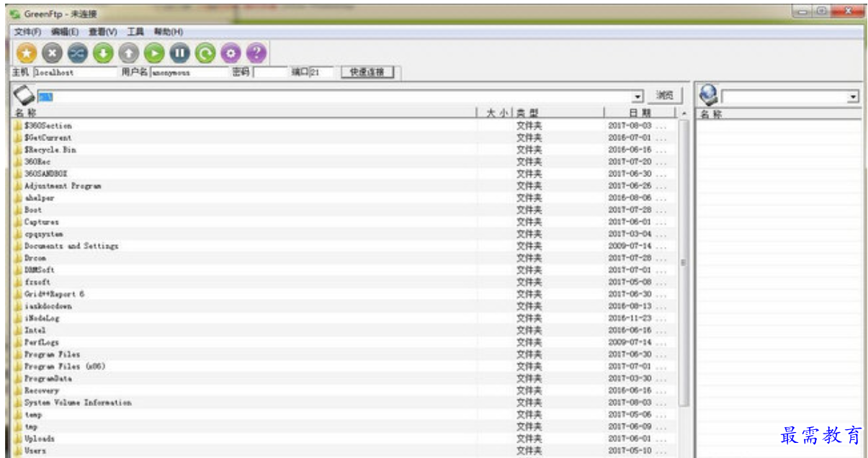Open the local path dropdown arrow
The width and height of the screenshot is (868, 458).
(637, 96)
